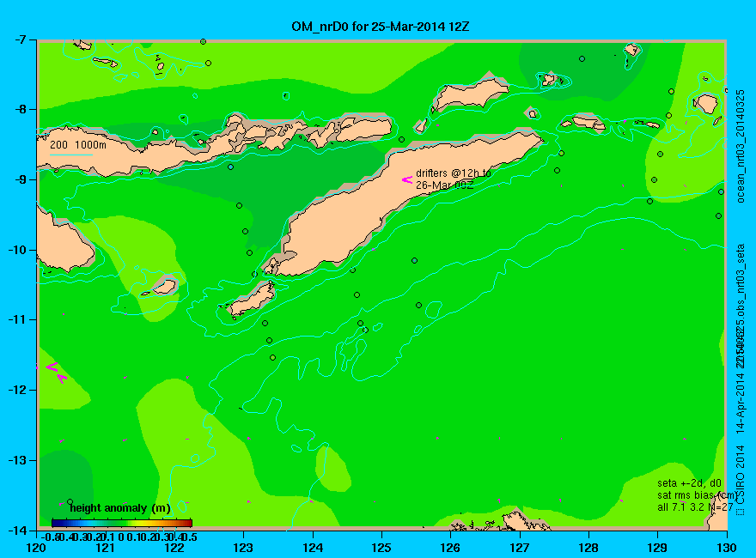Click the cyan contour legend line sample
756x558 pixels.
(70, 155)
